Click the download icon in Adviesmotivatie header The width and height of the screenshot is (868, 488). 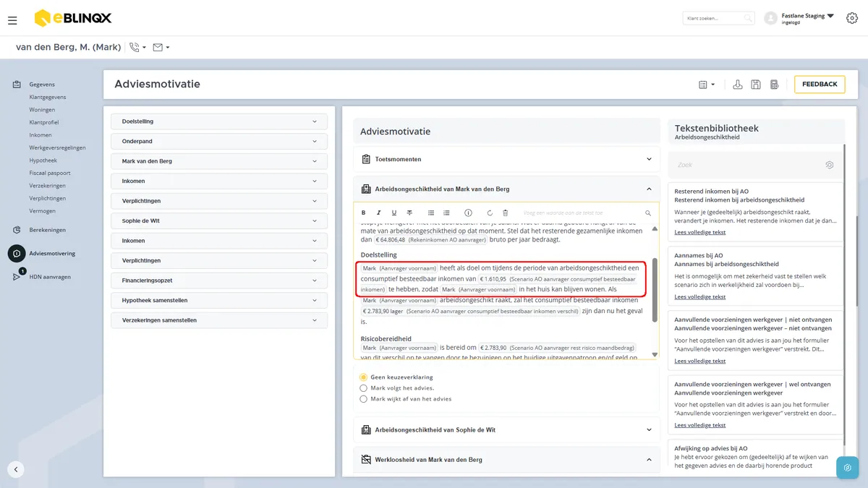[738, 85]
